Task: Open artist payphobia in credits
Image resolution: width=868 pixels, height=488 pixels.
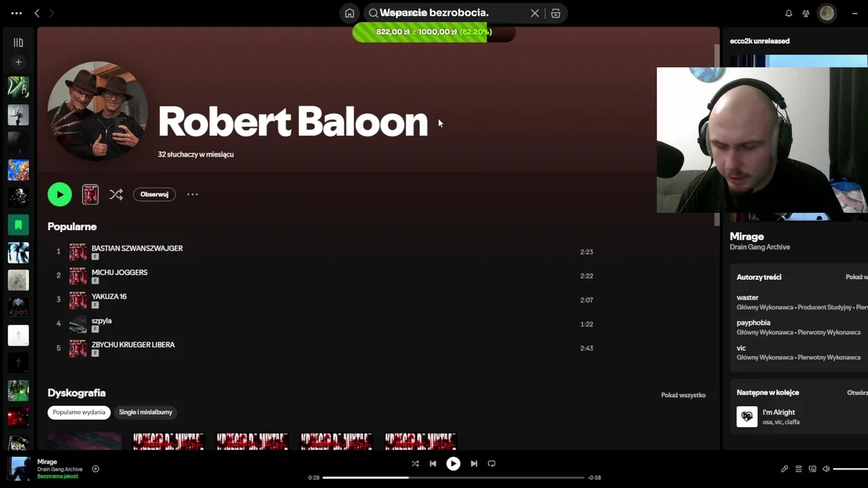Action: (x=753, y=323)
